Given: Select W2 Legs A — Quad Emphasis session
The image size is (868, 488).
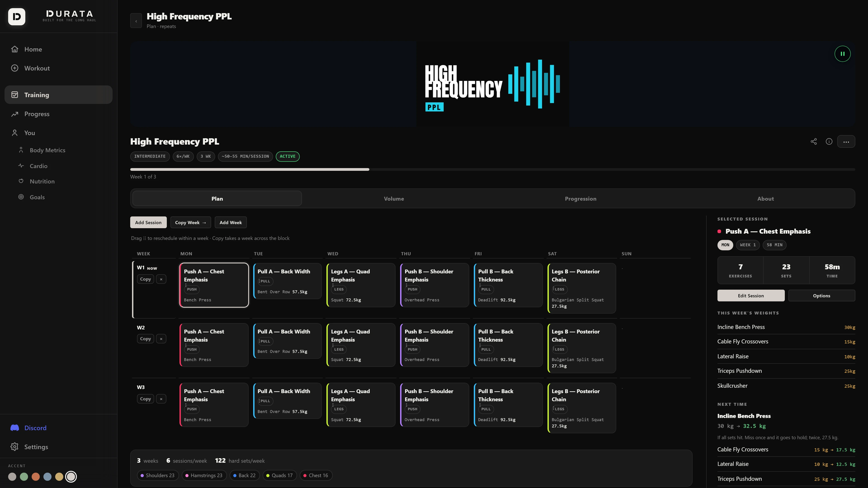Looking at the screenshot, I should 361,345.
